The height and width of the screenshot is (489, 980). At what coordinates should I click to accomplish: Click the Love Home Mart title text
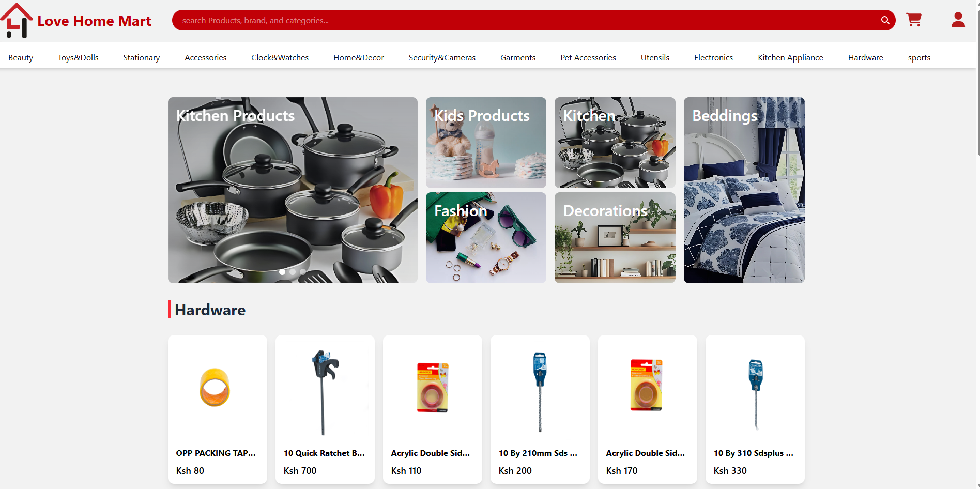tap(94, 21)
